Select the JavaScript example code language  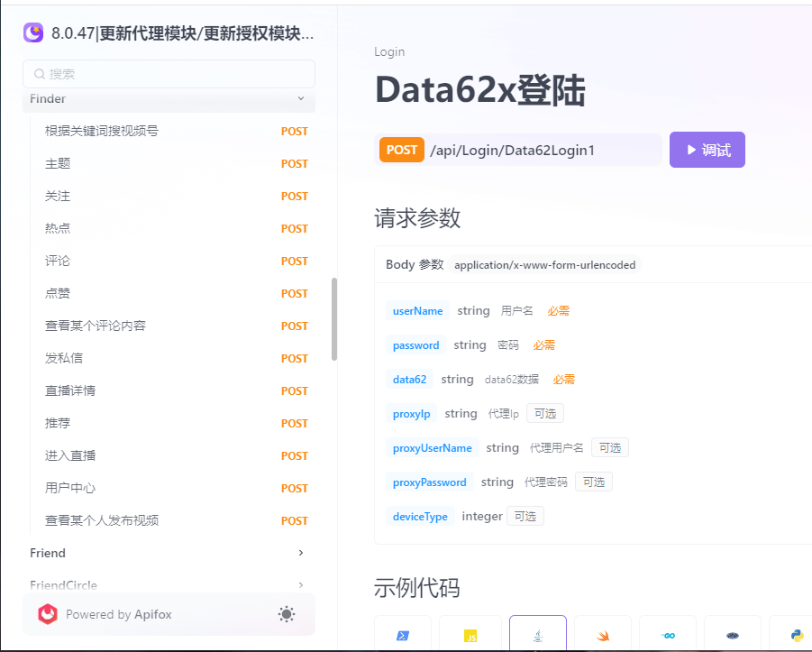tap(470, 634)
